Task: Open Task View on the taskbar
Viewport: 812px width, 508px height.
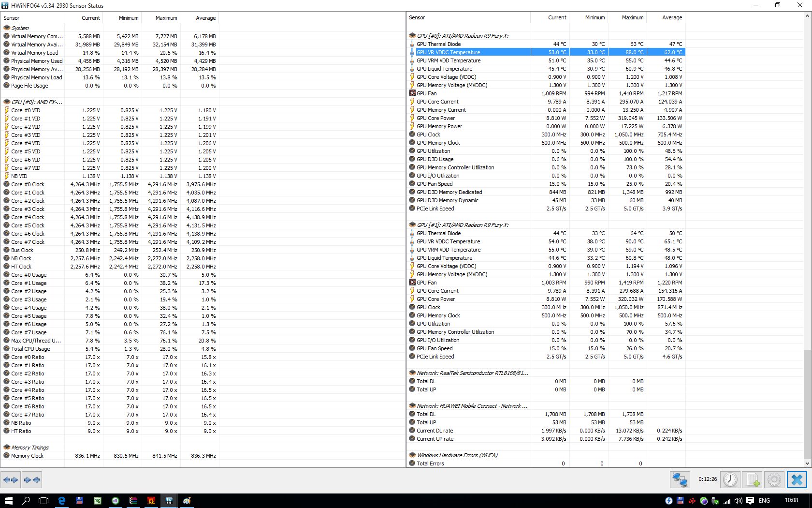Action: (43, 501)
